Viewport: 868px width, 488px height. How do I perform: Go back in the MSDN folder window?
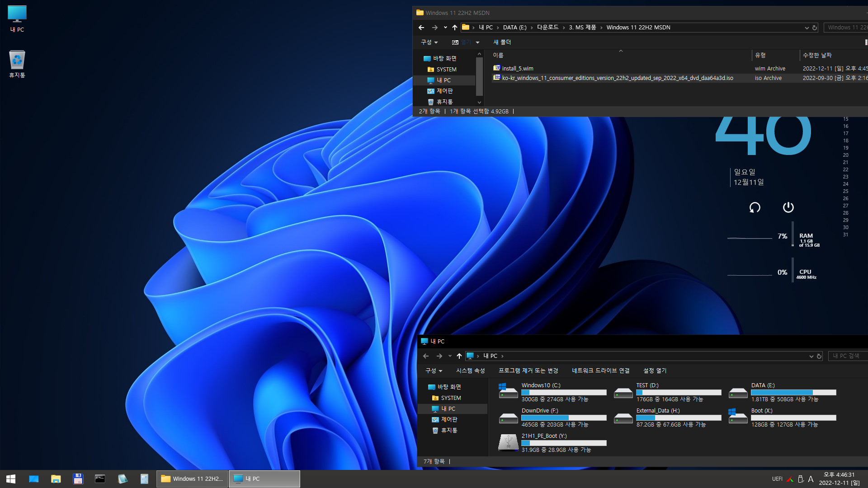tap(421, 28)
